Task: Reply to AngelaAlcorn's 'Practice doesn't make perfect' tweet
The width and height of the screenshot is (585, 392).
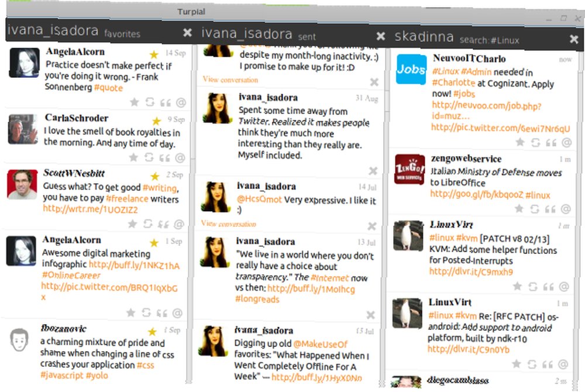Action: [x=181, y=102]
